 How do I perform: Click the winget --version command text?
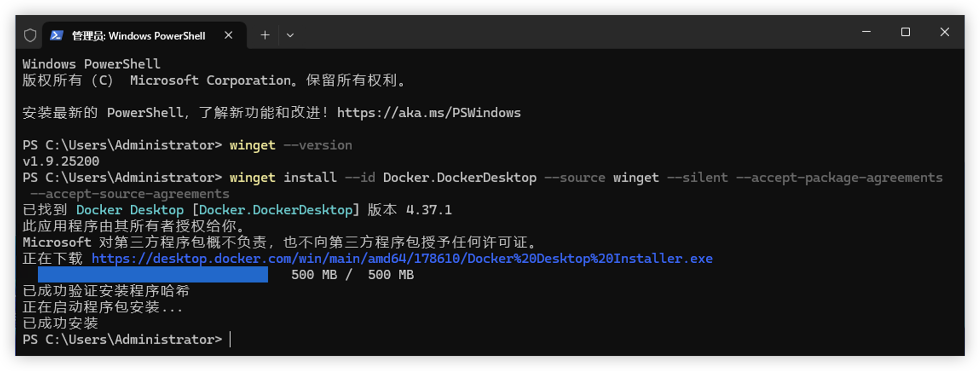click(x=291, y=145)
